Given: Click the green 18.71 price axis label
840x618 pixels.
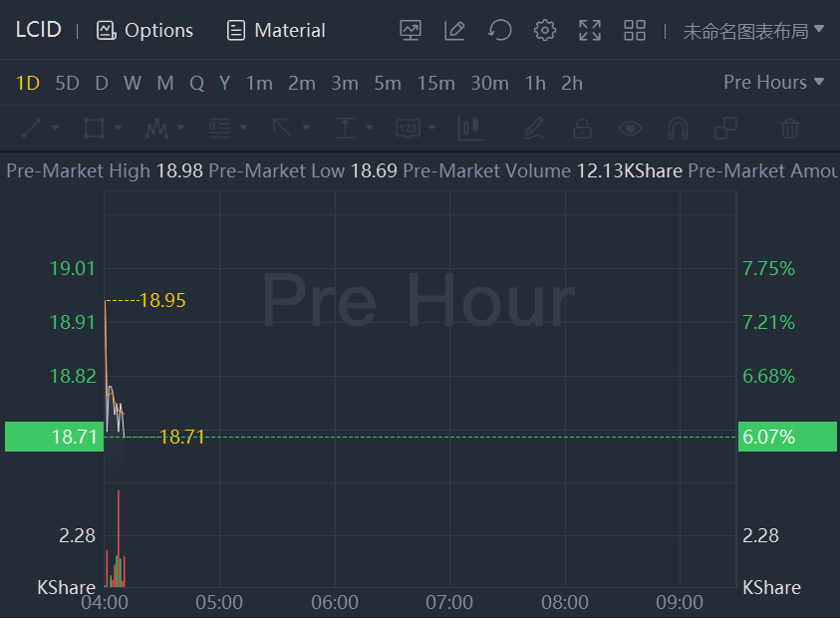Looking at the screenshot, I should tap(54, 437).
